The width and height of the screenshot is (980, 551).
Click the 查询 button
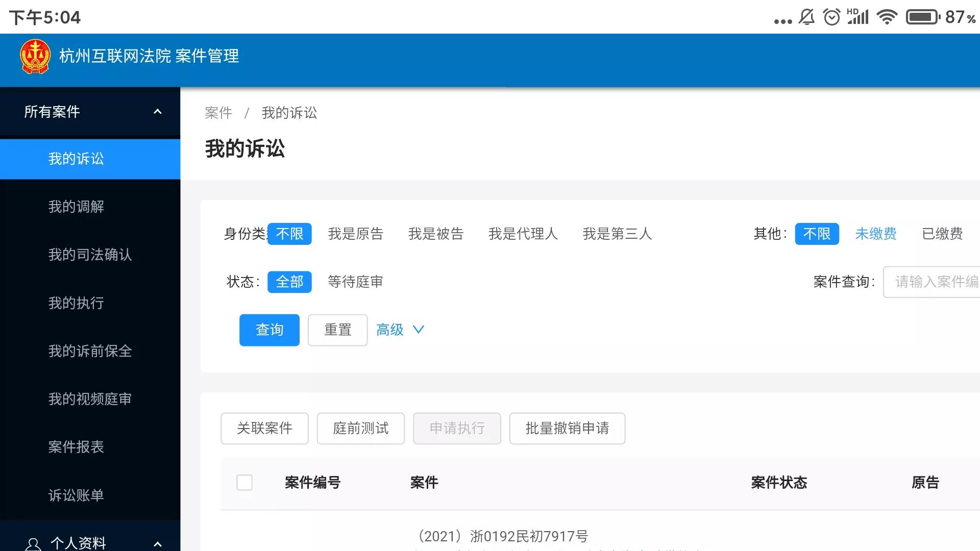269,330
